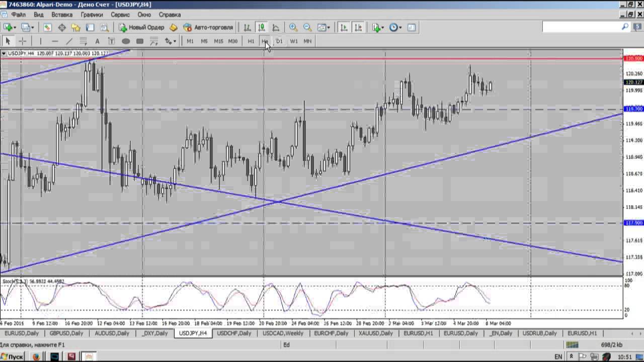This screenshot has width=644, height=362.
Task: Zoom out of the chart
Action: pos(307,28)
